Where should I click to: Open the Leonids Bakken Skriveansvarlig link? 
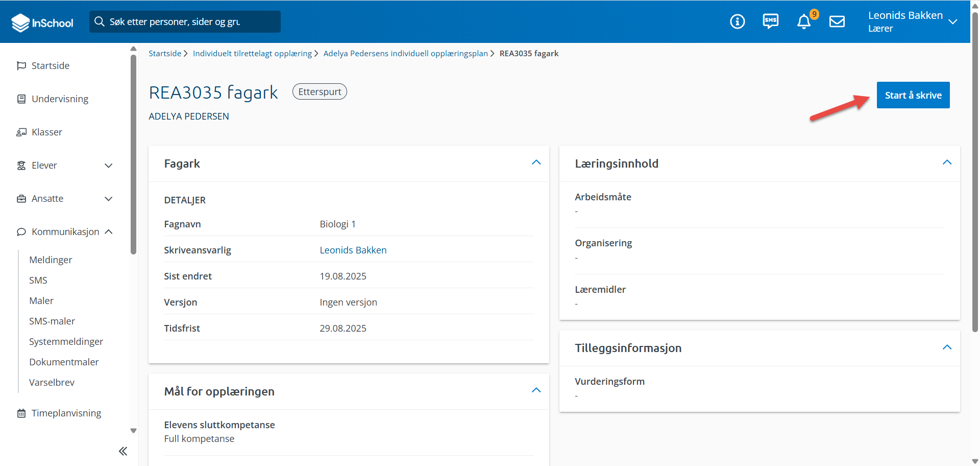click(x=353, y=250)
